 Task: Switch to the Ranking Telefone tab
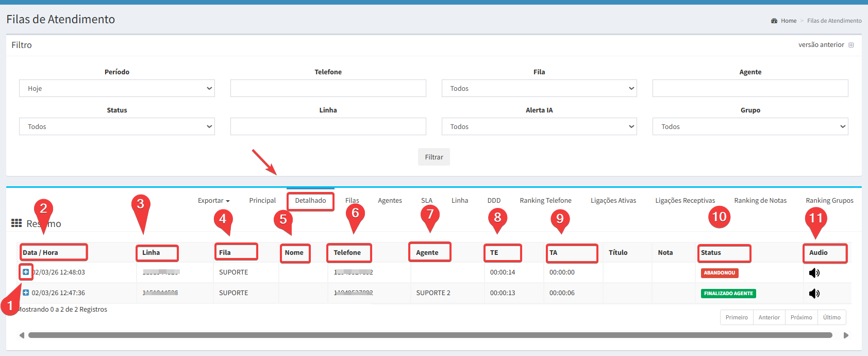click(x=545, y=201)
